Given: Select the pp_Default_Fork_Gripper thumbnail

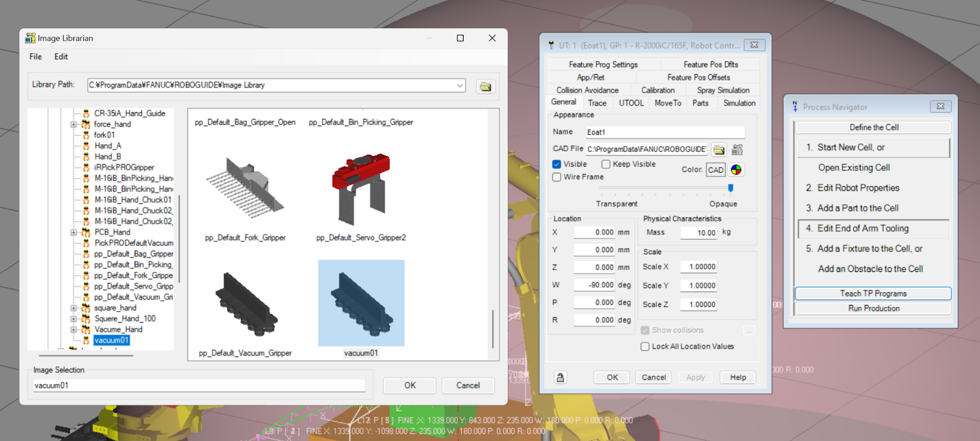Looking at the screenshot, I should [245, 187].
